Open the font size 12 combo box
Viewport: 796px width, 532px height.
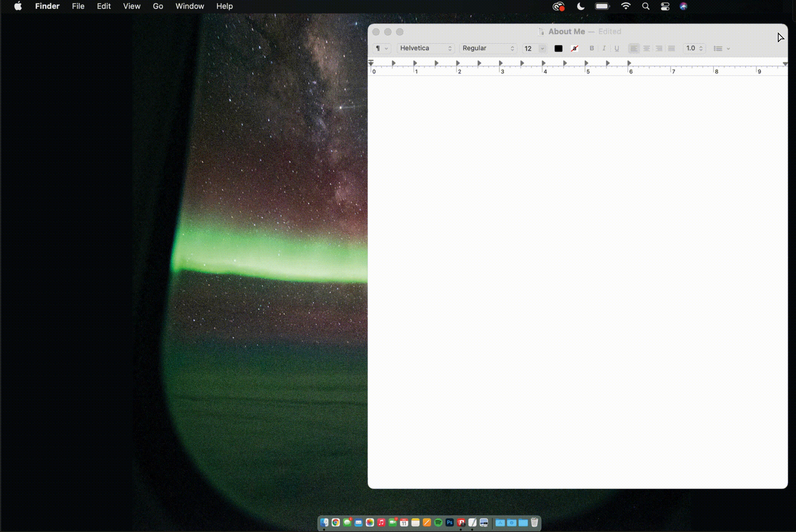click(x=534, y=49)
